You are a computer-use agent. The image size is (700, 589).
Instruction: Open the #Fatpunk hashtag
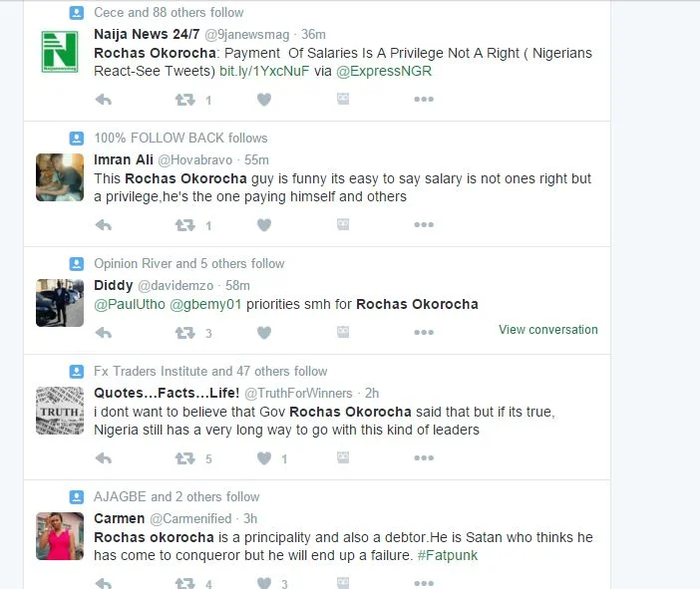pos(448,555)
